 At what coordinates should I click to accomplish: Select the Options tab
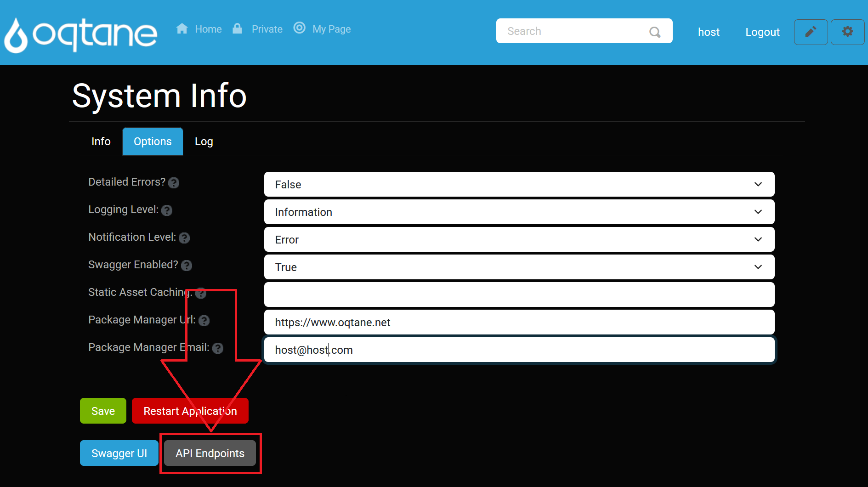(153, 142)
